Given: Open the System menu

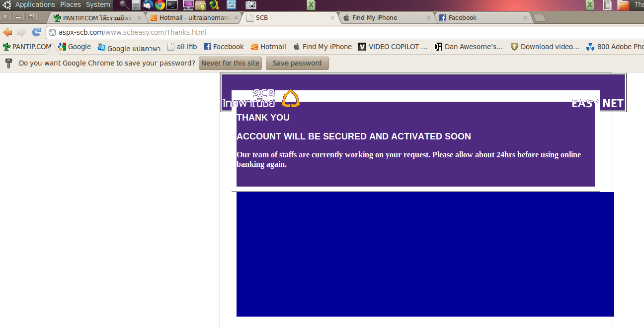Looking at the screenshot, I should tap(98, 4).
